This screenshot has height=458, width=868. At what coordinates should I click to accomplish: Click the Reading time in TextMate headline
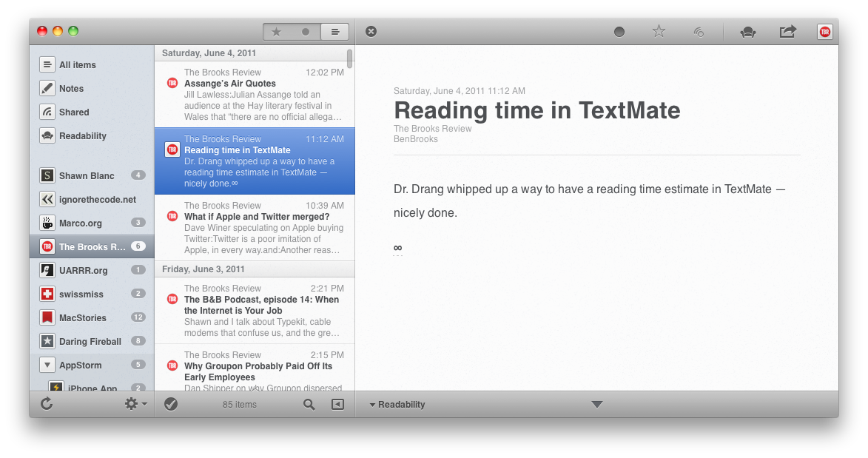(x=537, y=111)
